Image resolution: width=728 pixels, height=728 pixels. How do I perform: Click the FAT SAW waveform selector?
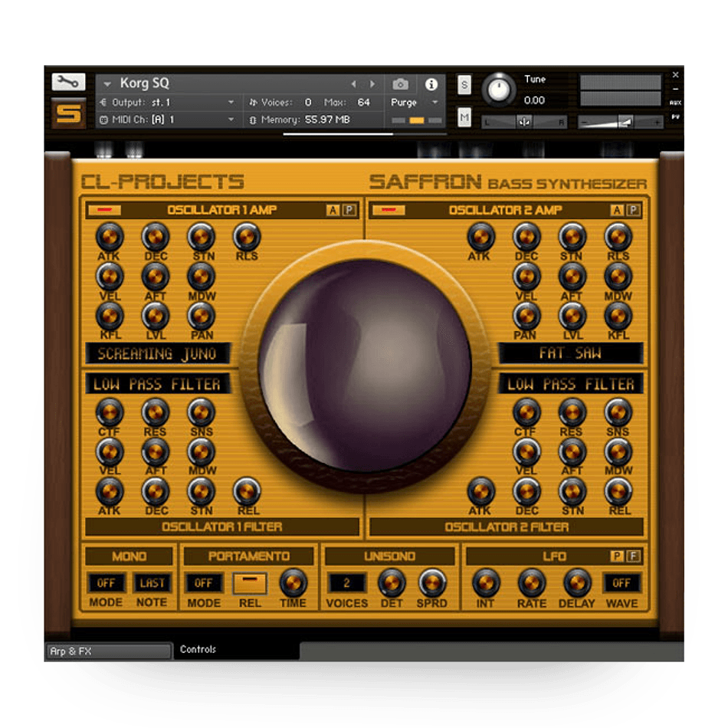(571, 353)
